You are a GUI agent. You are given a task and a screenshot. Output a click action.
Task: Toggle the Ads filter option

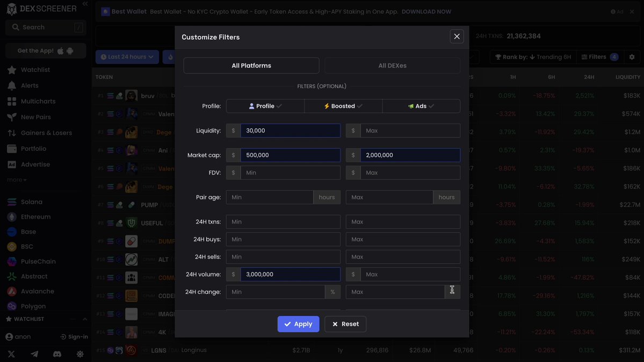click(422, 106)
